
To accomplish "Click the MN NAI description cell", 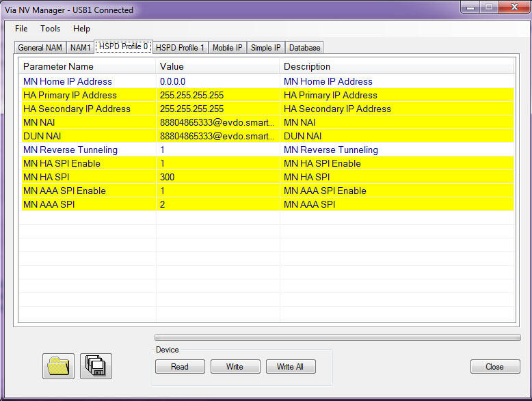I will point(397,122).
